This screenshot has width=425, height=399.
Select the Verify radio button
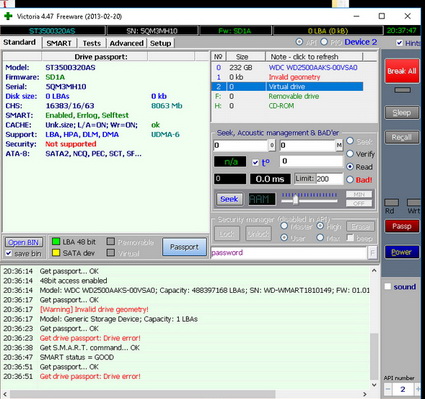click(x=350, y=154)
